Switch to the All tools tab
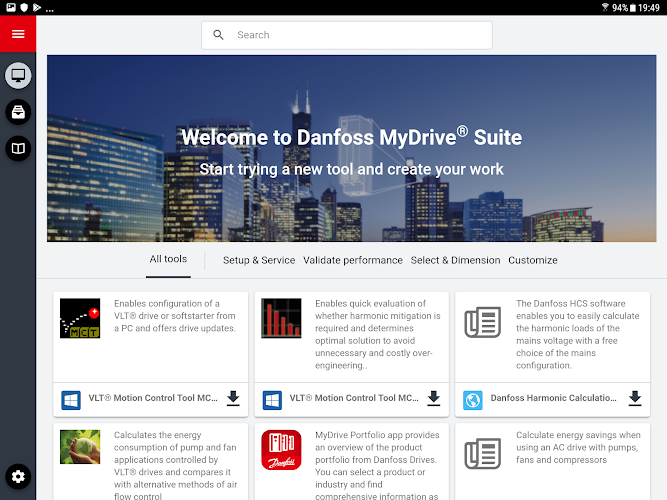Image resolution: width=667 pixels, height=500 pixels. [168, 259]
